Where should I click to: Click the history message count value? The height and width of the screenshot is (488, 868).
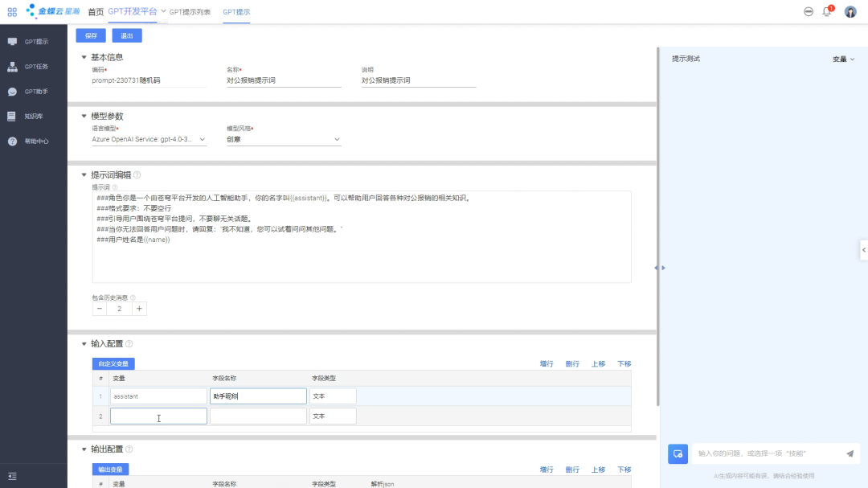[120, 309]
